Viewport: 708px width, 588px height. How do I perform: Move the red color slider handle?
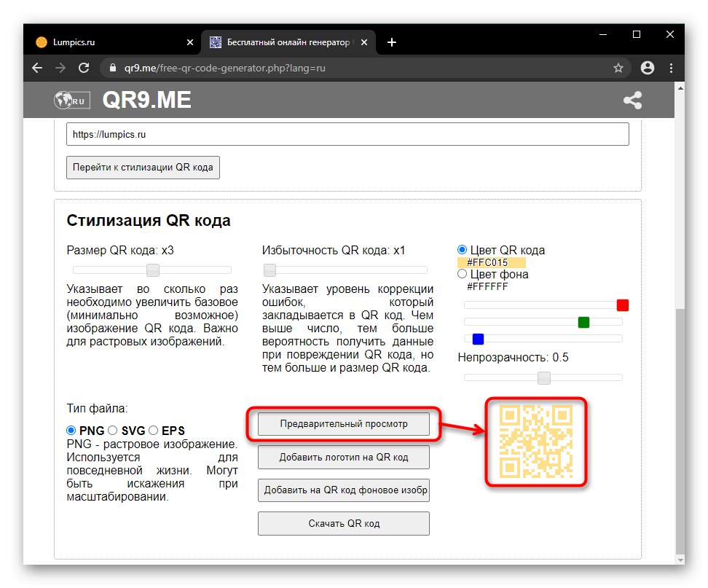coord(623,305)
